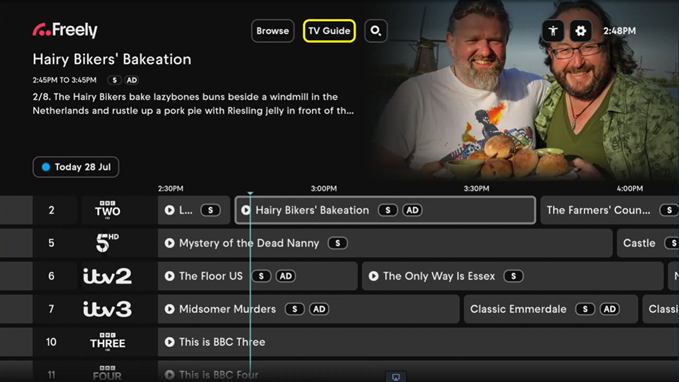Screen dimensions: 679x382
Task: Select BBC Four channel logo
Action: pos(107,374)
